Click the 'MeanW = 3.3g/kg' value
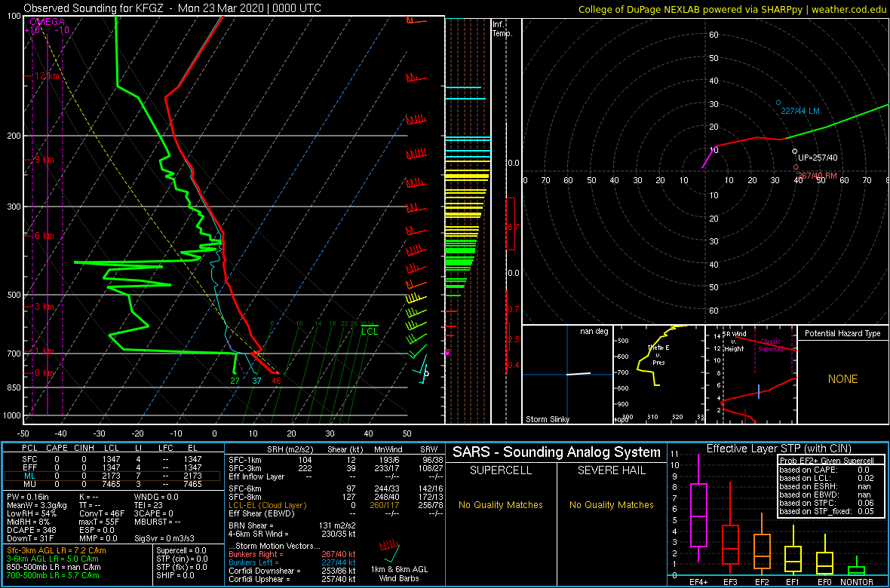This screenshot has height=588, width=890. [35, 506]
